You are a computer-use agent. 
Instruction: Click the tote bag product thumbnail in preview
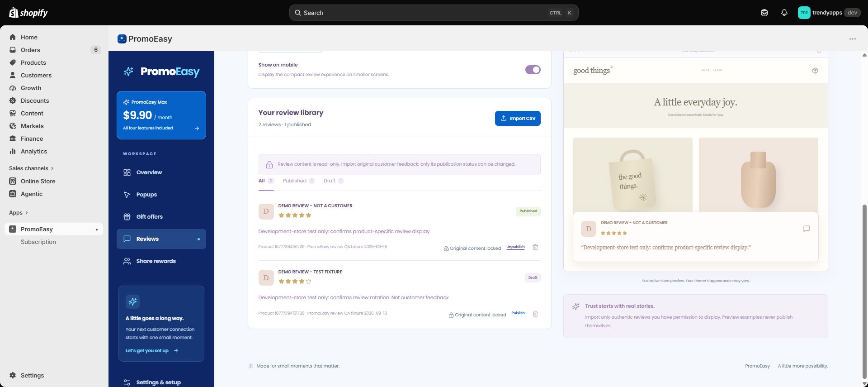coord(632,175)
